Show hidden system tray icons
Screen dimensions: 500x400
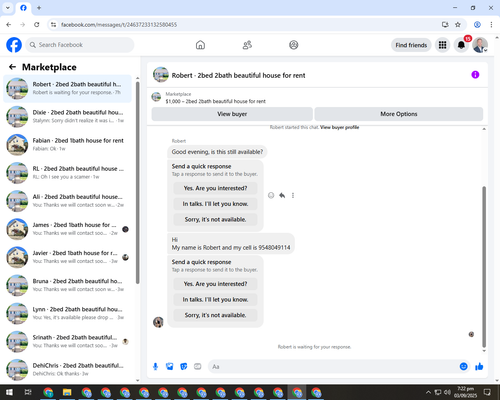coord(428,392)
